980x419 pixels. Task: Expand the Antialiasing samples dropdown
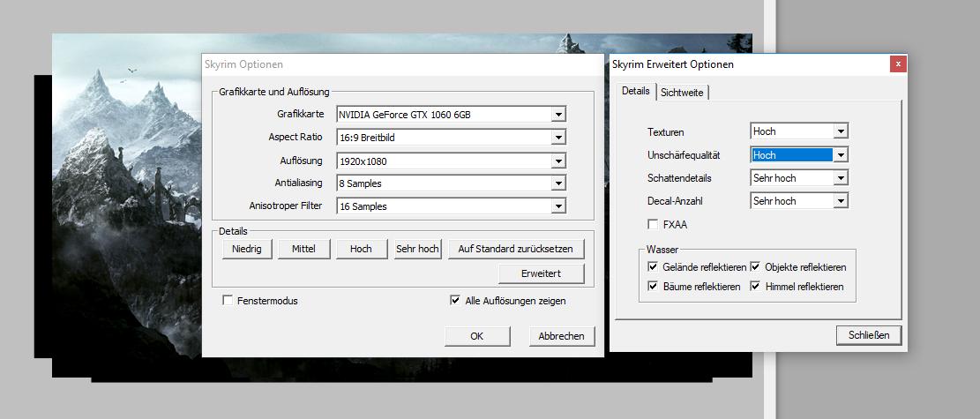557,183
